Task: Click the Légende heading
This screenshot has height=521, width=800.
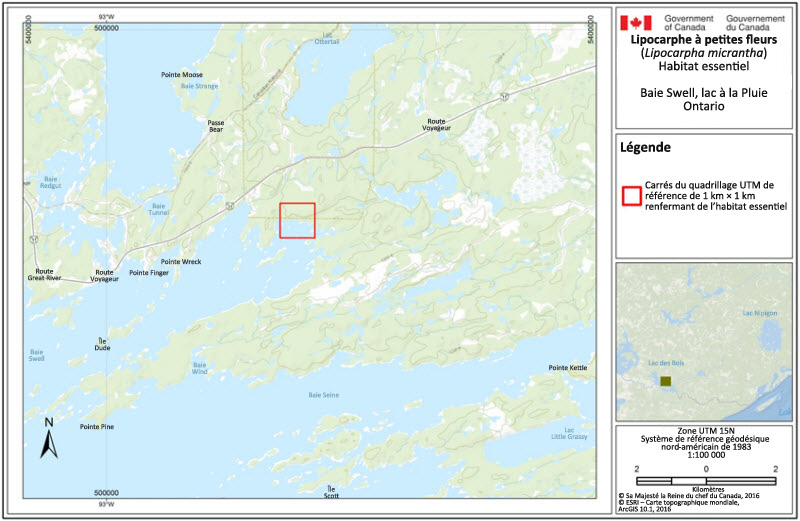Action: click(645, 147)
